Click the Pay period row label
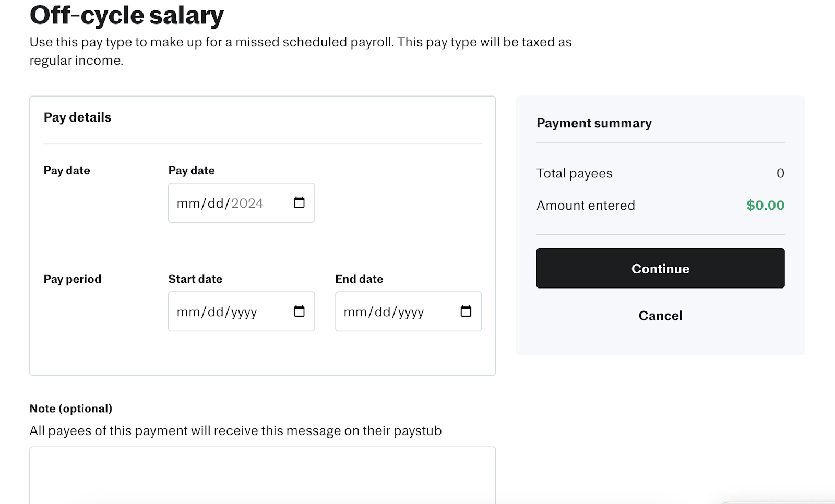This screenshot has height=504, width=835. [73, 279]
